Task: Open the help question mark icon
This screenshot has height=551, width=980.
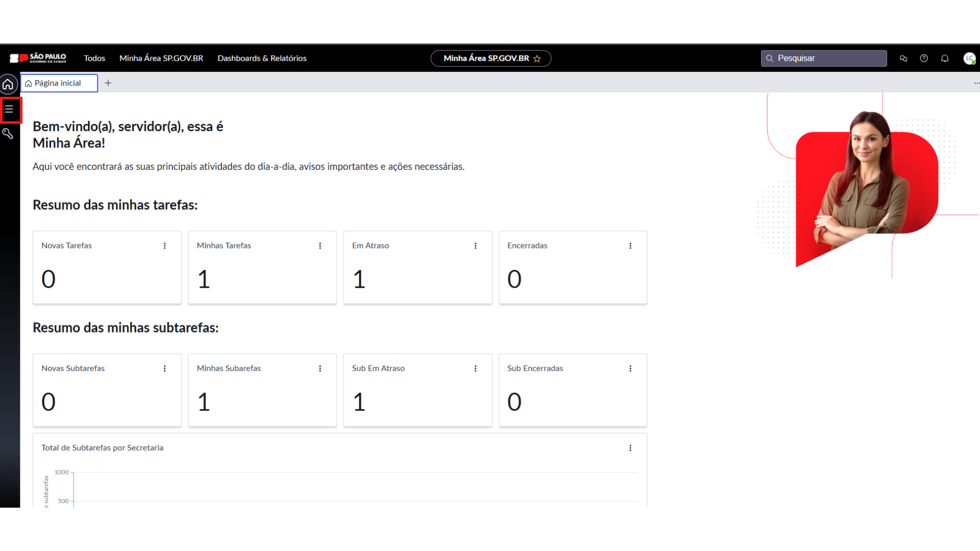Action: pos(924,58)
